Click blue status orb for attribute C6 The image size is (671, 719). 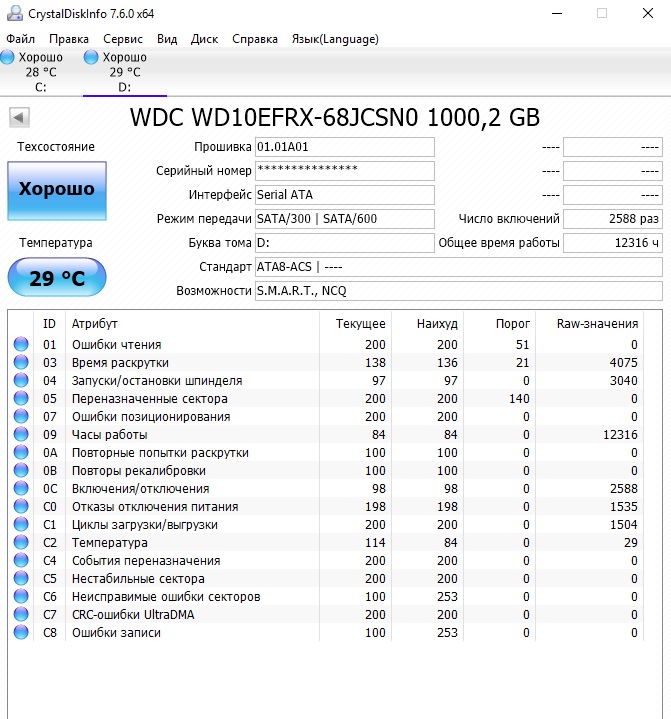pyautogui.click(x=21, y=596)
